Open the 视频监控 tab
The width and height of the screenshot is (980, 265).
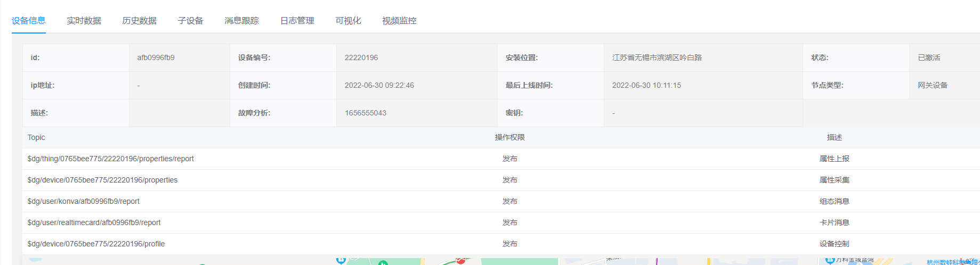[x=399, y=21]
